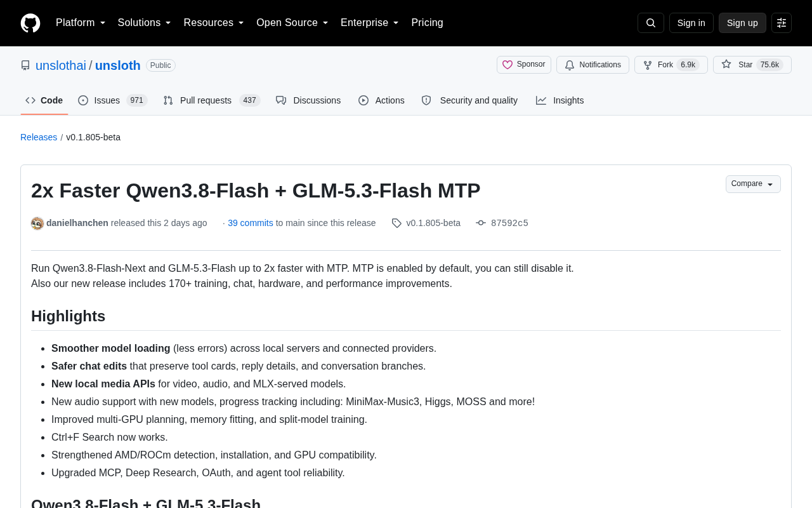The image size is (812, 508).
Task: Open the unslothai organization link
Action: point(61,65)
